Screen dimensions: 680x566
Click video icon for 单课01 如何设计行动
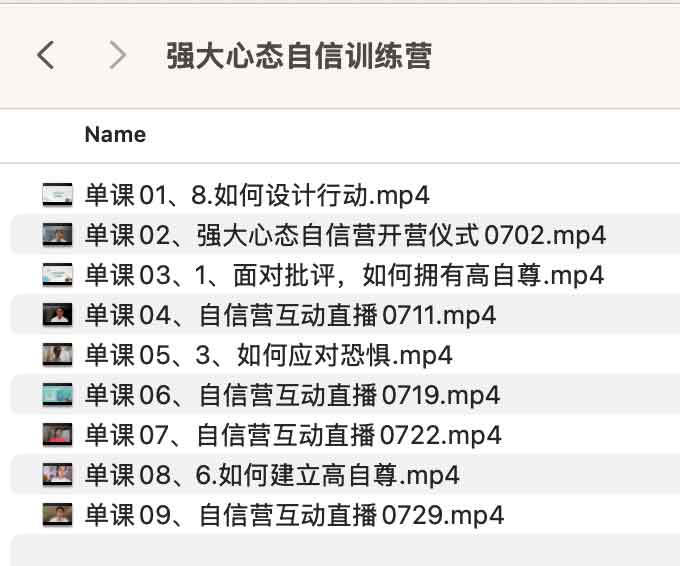pos(58,194)
